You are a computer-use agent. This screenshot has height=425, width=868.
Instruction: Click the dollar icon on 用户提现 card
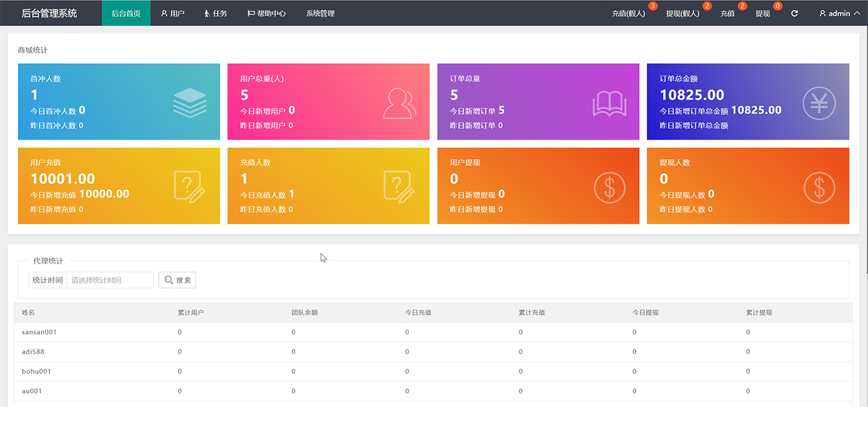(x=609, y=187)
